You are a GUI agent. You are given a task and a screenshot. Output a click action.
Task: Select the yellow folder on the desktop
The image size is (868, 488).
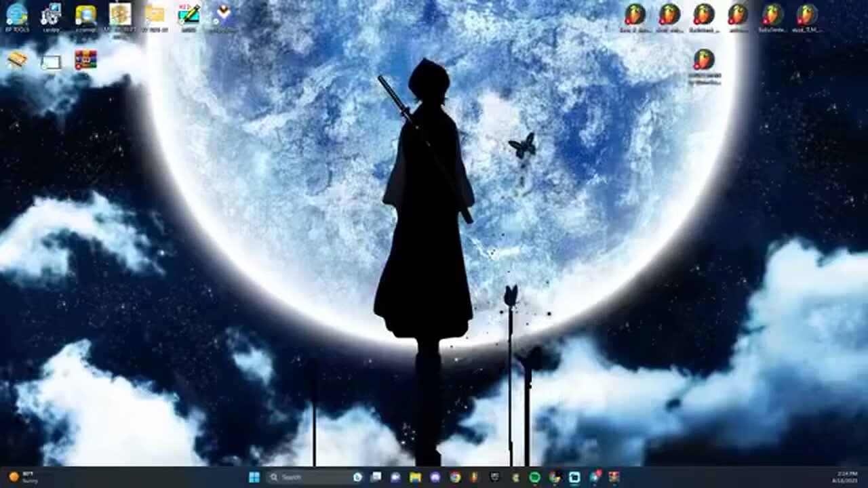pyautogui.click(x=155, y=14)
